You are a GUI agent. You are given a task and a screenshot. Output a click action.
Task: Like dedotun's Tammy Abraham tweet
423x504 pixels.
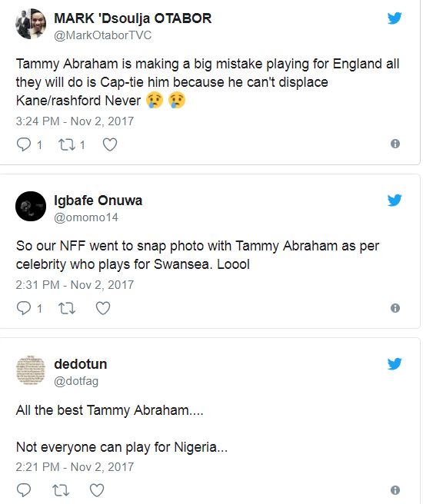tap(96, 490)
